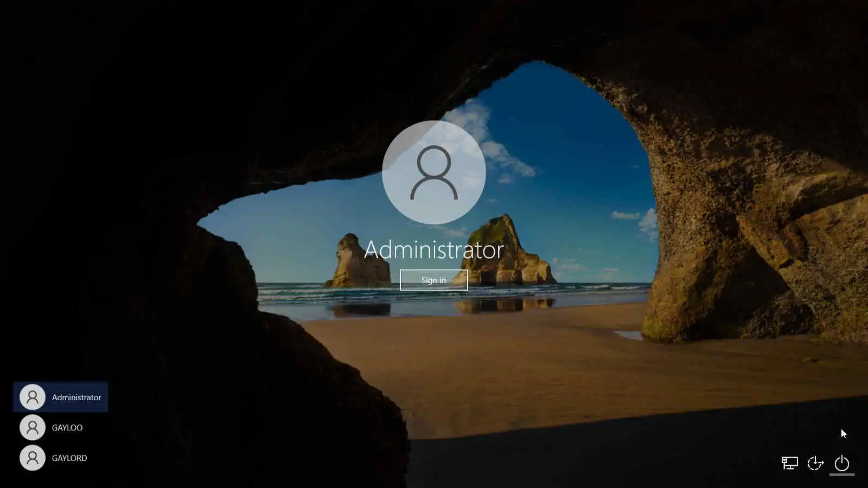Open the power options icon
868x488 pixels.
click(x=841, y=463)
